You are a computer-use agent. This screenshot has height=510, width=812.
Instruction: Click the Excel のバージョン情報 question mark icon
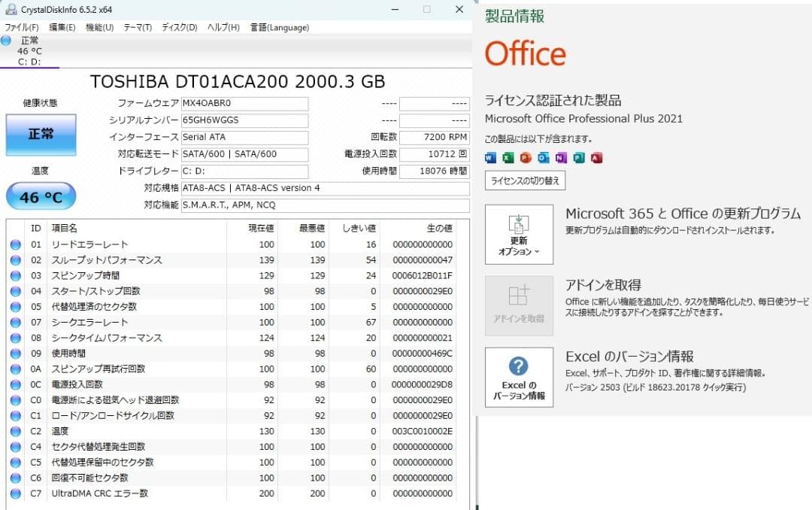click(519, 368)
